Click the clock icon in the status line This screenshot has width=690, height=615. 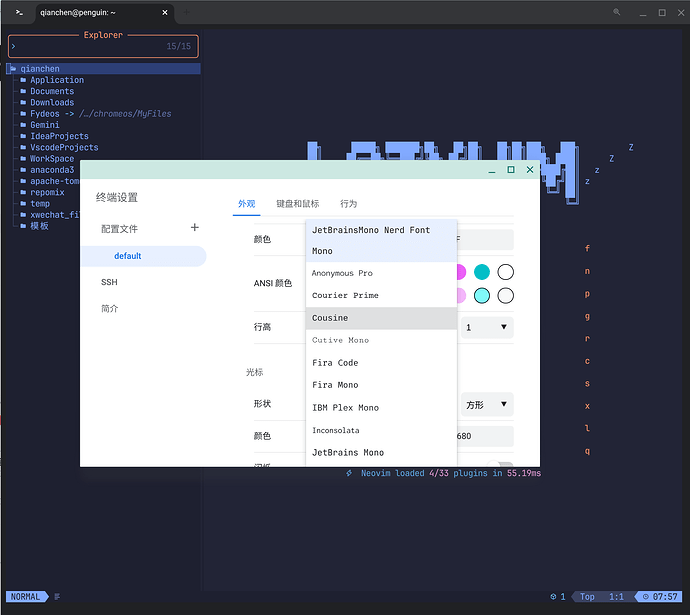click(645, 597)
